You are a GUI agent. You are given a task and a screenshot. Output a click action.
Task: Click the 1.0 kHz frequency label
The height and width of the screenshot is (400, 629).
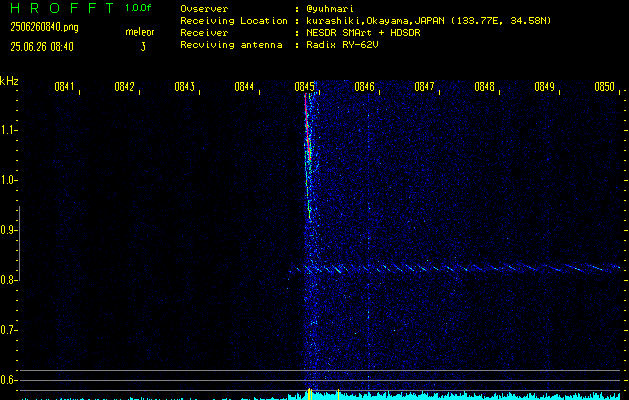7,180
